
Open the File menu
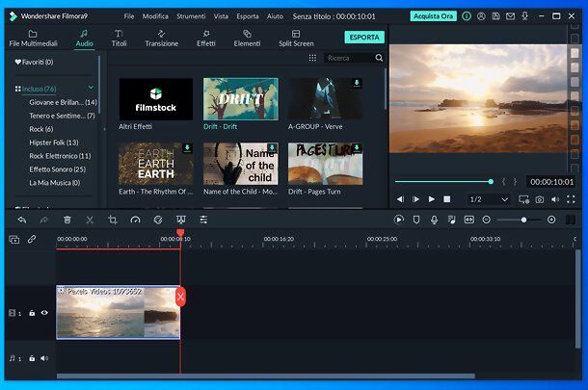coord(129,16)
